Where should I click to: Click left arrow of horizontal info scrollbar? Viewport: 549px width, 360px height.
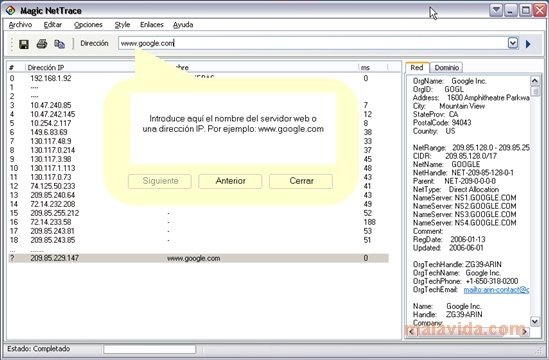(411, 331)
